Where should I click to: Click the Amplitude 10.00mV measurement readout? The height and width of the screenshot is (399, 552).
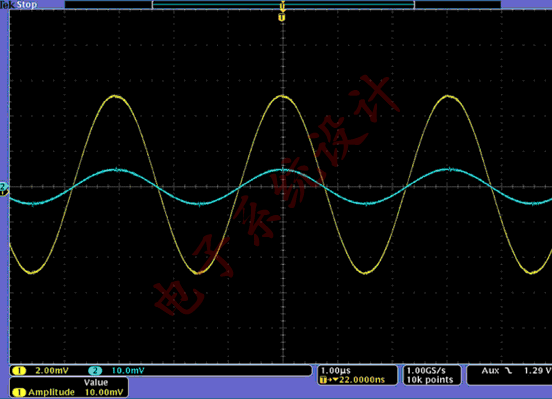pos(69,392)
